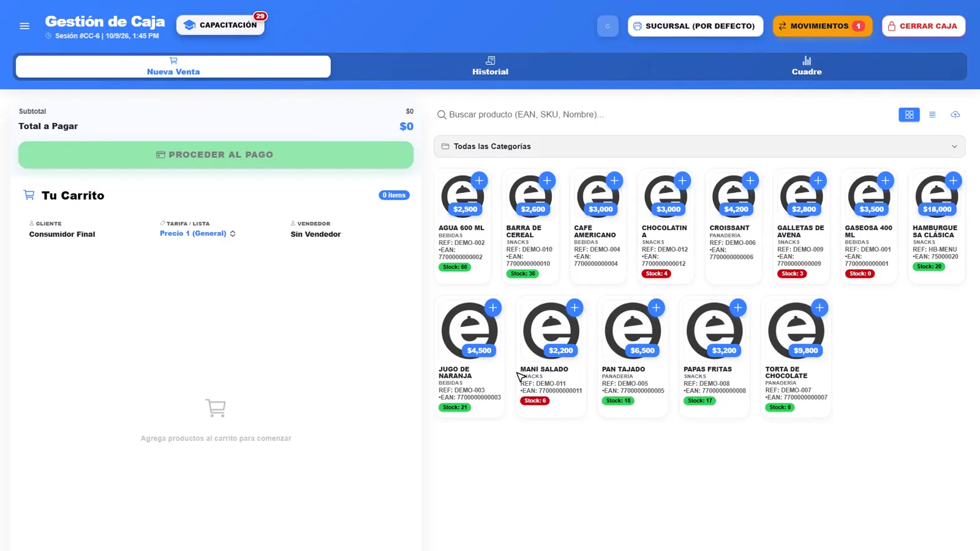Add Barra de Cereal with plus icon
Screen dimensions: 980x551
(x=547, y=181)
